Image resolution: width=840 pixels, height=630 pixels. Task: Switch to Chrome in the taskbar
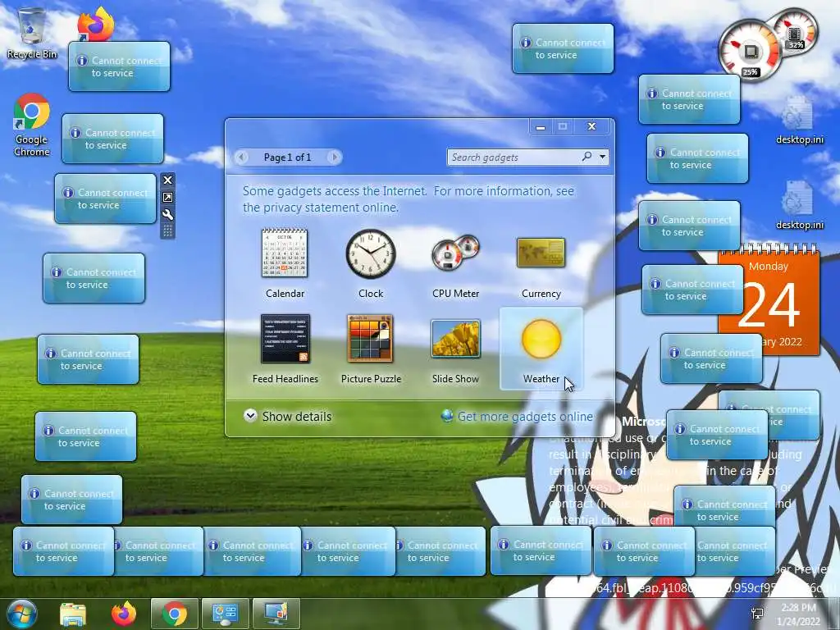point(175,614)
